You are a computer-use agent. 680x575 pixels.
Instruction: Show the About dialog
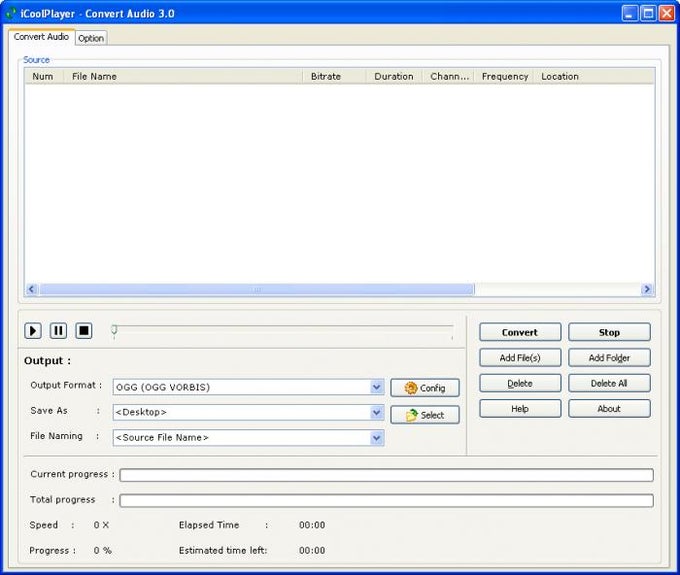click(609, 408)
